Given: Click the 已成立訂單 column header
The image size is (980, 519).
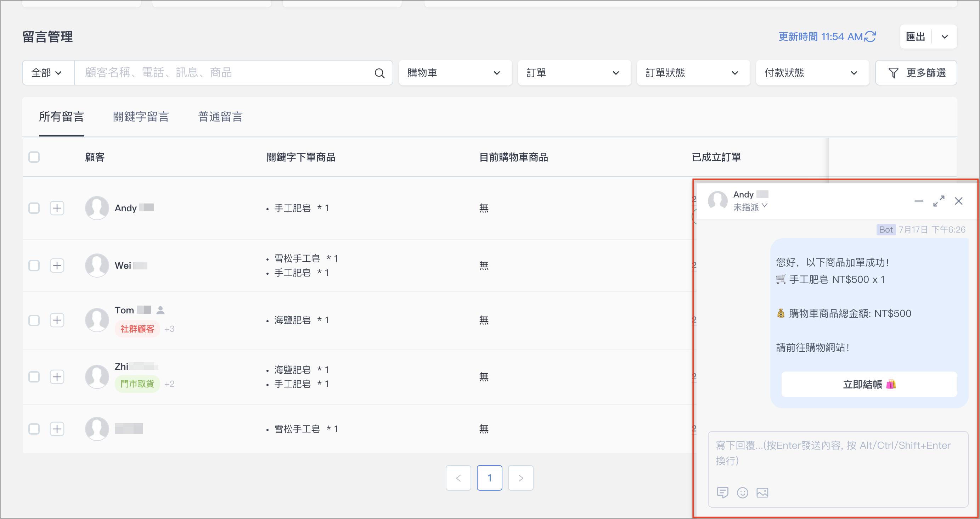Looking at the screenshot, I should pyautogui.click(x=716, y=157).
